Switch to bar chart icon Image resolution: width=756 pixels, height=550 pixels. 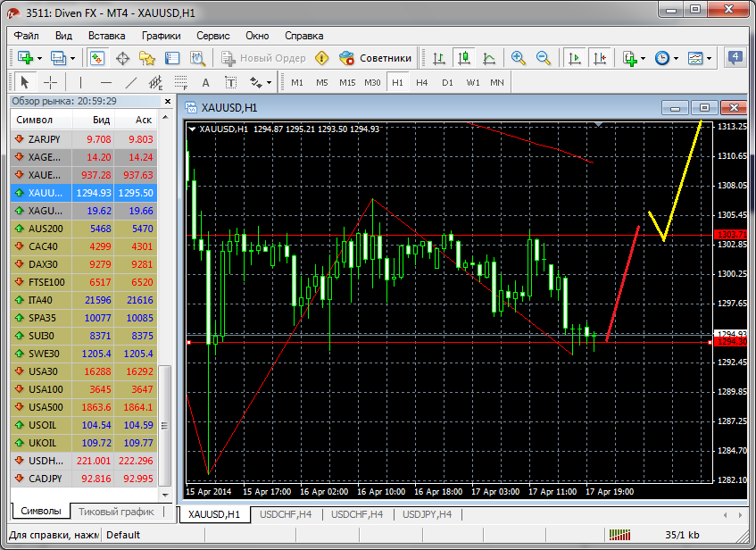coord(439,58)
